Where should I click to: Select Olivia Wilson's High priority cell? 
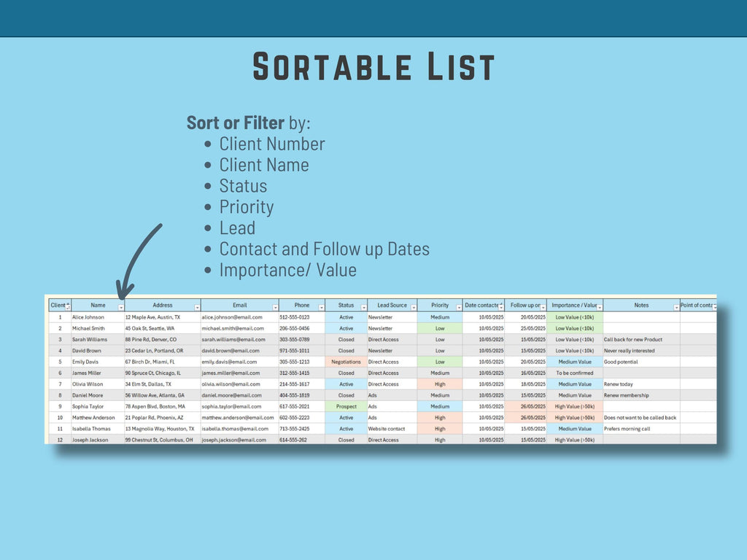pyautogui.click(x=440, y=384)
